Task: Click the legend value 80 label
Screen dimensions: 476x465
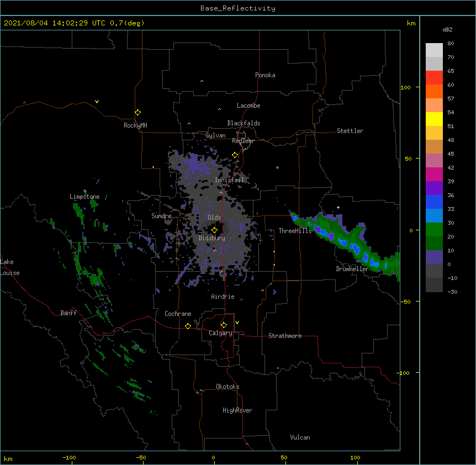Action: pyautogui.click(x=451, y=44)
